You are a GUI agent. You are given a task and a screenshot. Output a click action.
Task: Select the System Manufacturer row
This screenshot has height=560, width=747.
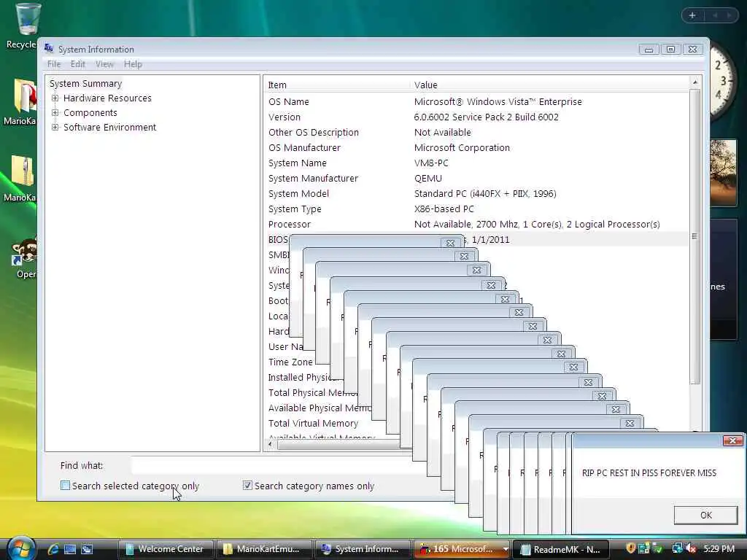coord(476,178)
